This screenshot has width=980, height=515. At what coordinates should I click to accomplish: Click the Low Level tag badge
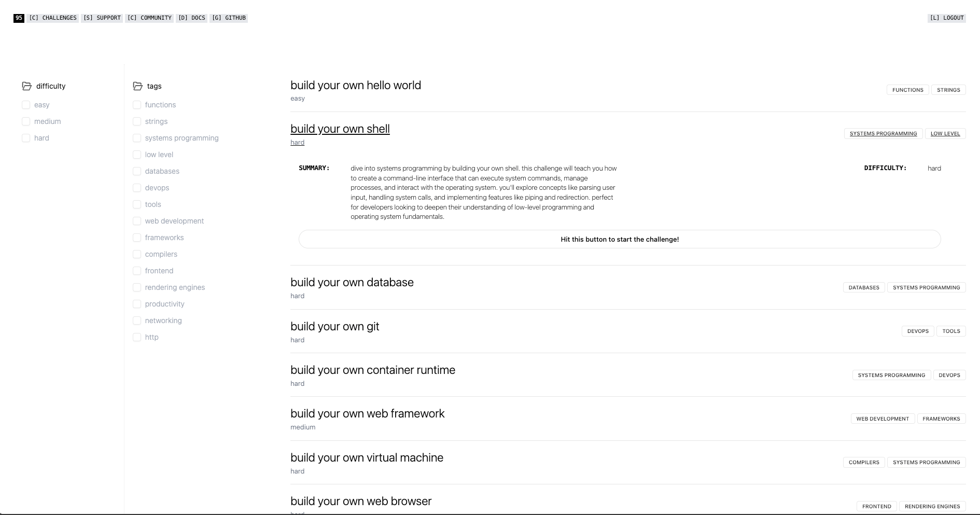[x=945, y=134]
